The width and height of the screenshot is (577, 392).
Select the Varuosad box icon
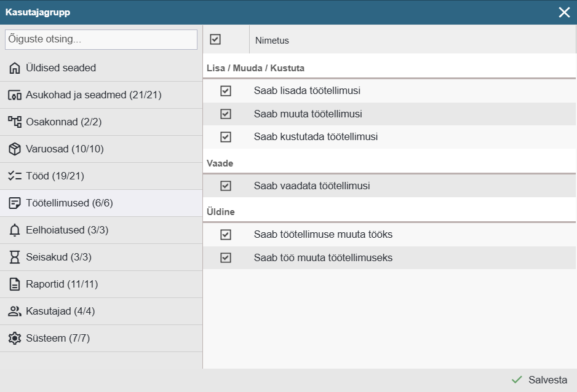coord(15,149)
